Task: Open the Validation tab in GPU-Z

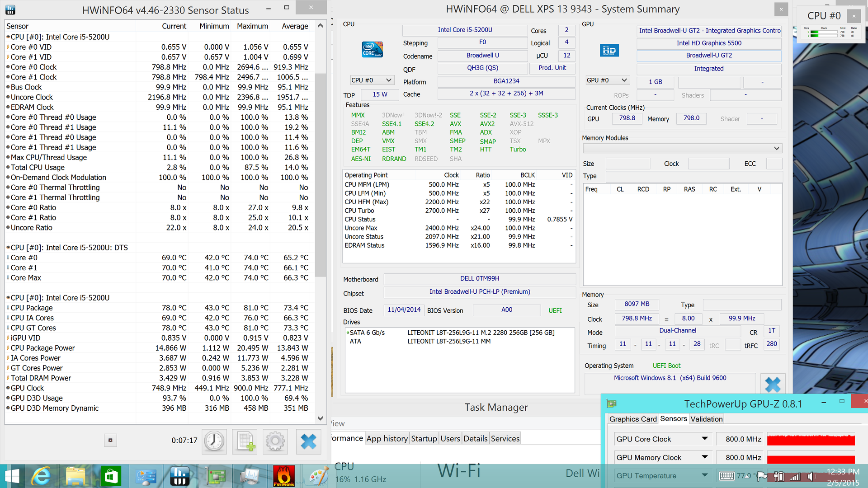Action: click(x=706, y=419)
